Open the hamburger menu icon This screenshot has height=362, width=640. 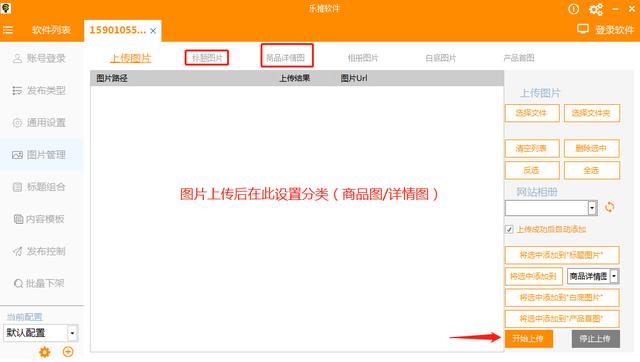[x=8, y=30]
